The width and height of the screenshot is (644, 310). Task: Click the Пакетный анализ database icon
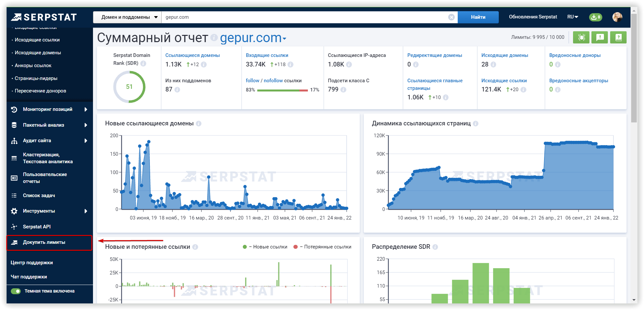click(x=14, y=125)
